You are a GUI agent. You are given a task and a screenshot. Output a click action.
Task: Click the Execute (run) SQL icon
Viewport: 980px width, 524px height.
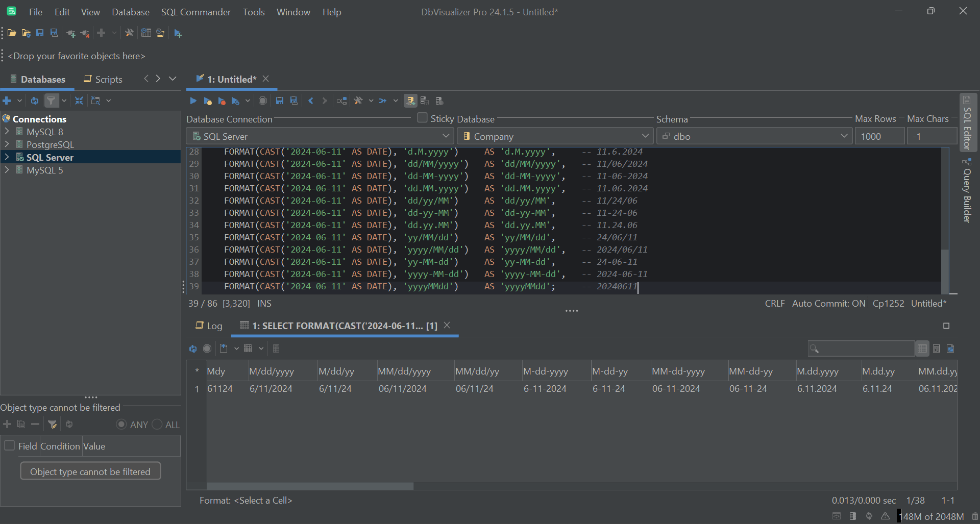pyautogui.click(x=193, y=101)
